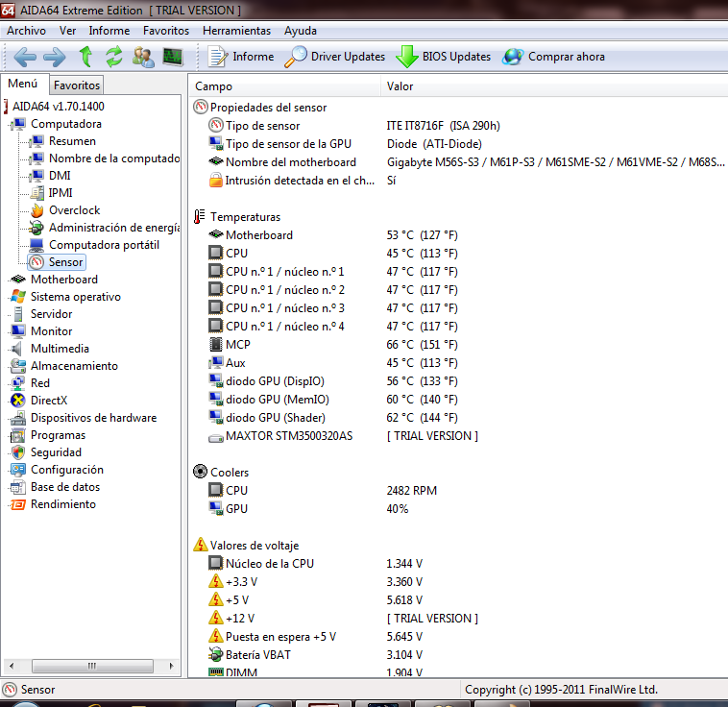Screen dimensions: 728x707
Task: Click the Motherboard tree icon
Action: [18, 280]
